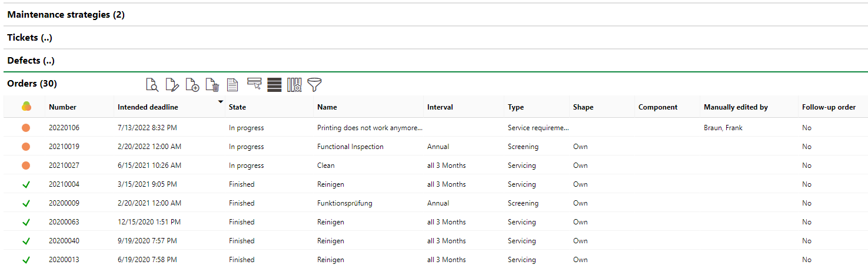Click green checkmark of order 20200013
Image resolution: width=868 pixels, height=268 pixels.
(x=26, y=260)
